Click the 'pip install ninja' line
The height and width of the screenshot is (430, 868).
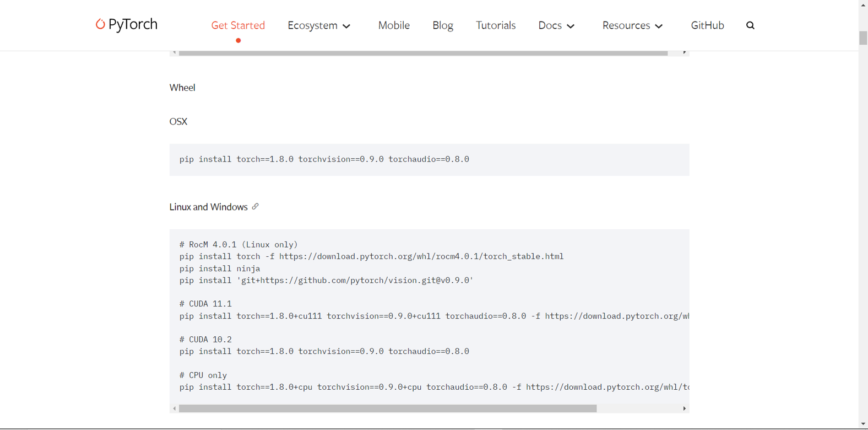click(x=220, y=268)
